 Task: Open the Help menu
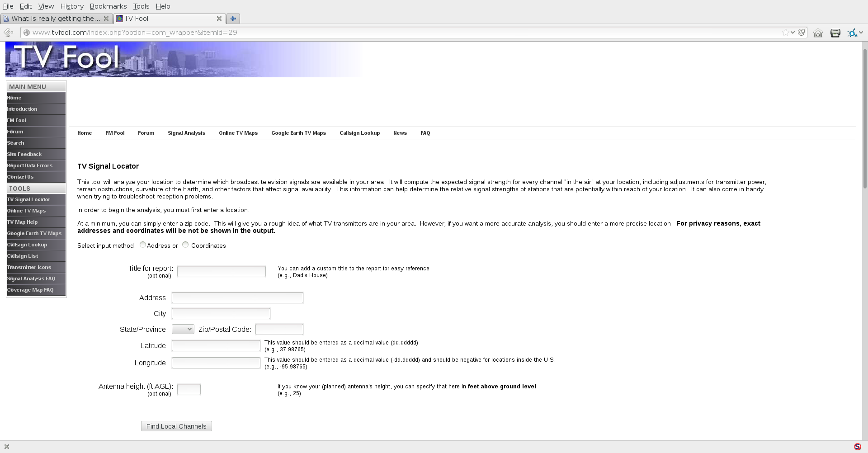click(x=163, y=6)
